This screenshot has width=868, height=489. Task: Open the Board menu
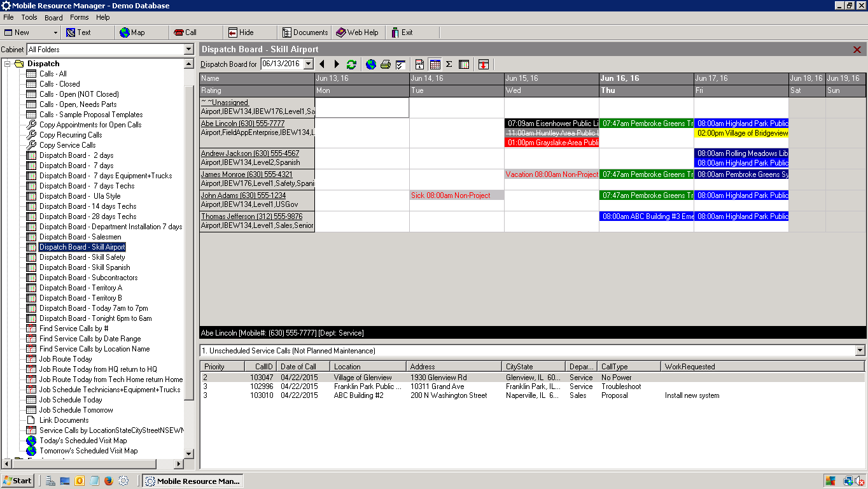(x=53, y=17)
